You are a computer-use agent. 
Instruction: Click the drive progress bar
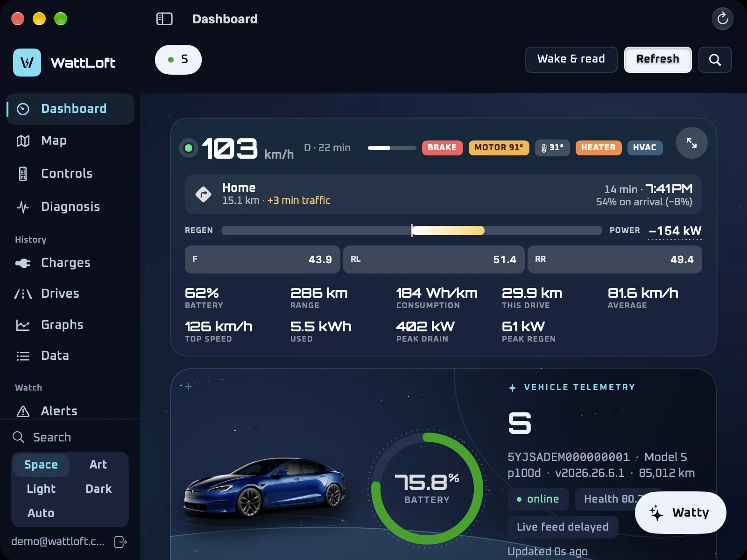point(392,148)
